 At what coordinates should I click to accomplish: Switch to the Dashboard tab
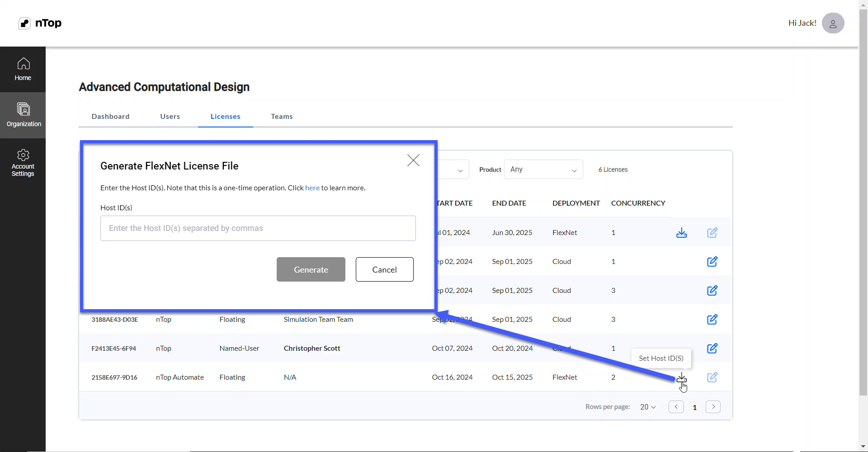tap(110, 117)
